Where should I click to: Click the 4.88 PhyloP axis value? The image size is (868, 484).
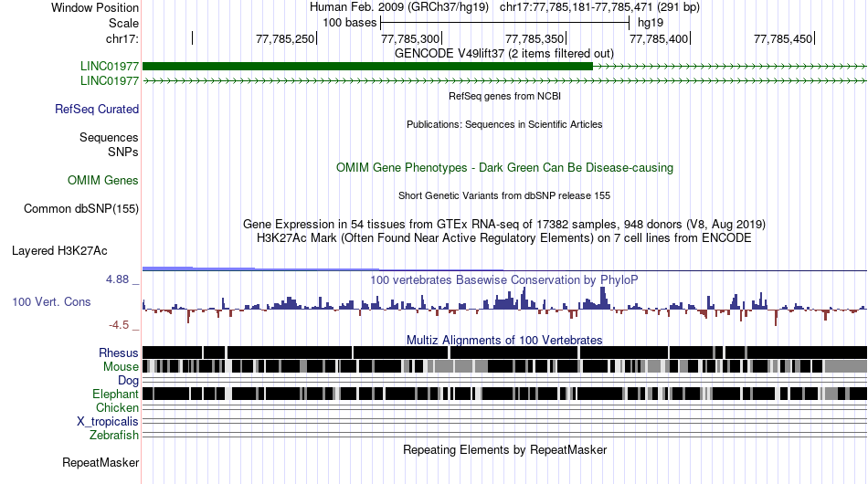[x=117, y=279]
